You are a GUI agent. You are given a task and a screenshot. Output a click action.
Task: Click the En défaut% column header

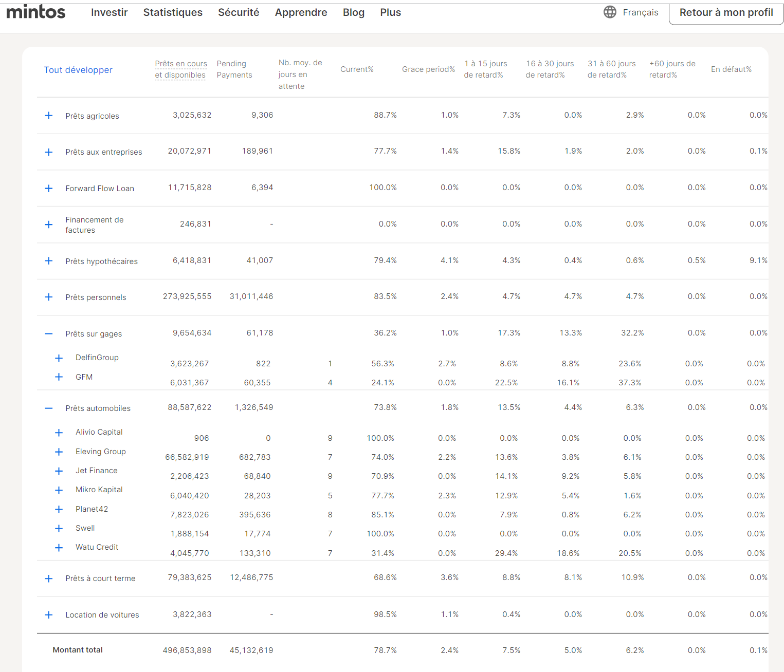[732, 69]
